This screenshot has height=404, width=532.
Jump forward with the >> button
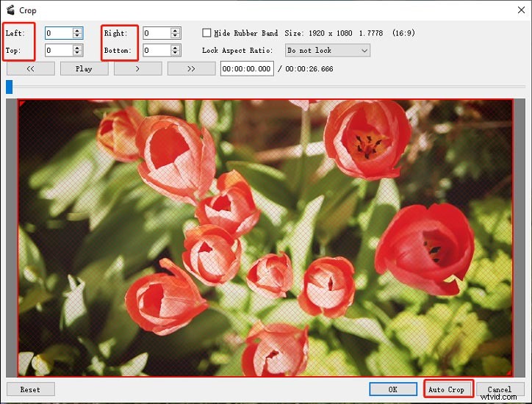click(x=191, y=69)
